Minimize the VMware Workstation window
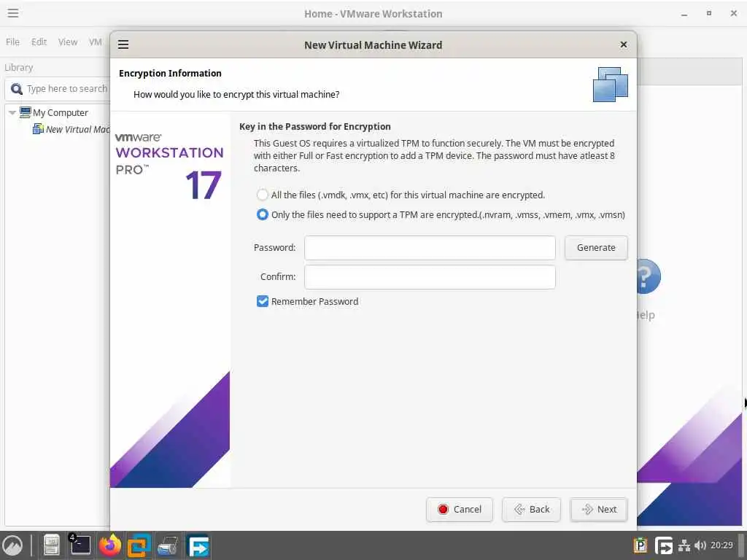Viewport: 747px width, 560px height. 684,14
